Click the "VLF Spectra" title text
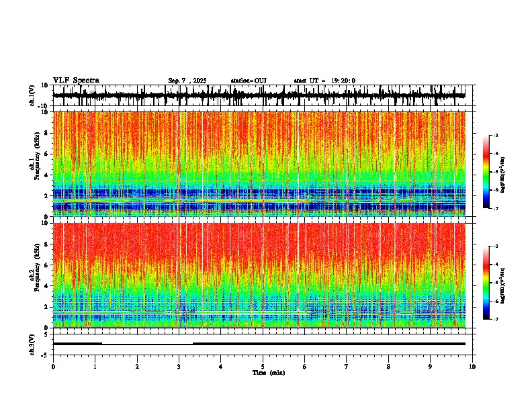This screenshot has width=532, height=411. pyautogui.click(x=76, y=81)
